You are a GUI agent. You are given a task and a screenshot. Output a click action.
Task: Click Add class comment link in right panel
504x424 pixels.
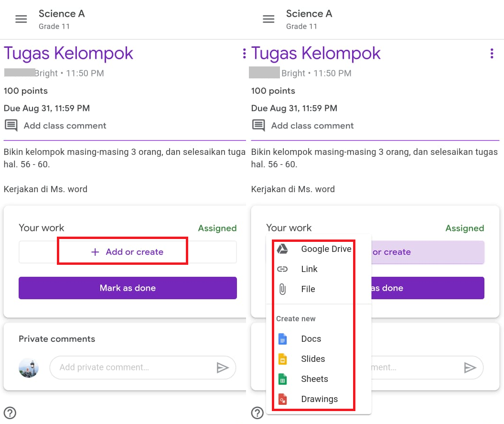pyautogui.click(x=312, y=126)
